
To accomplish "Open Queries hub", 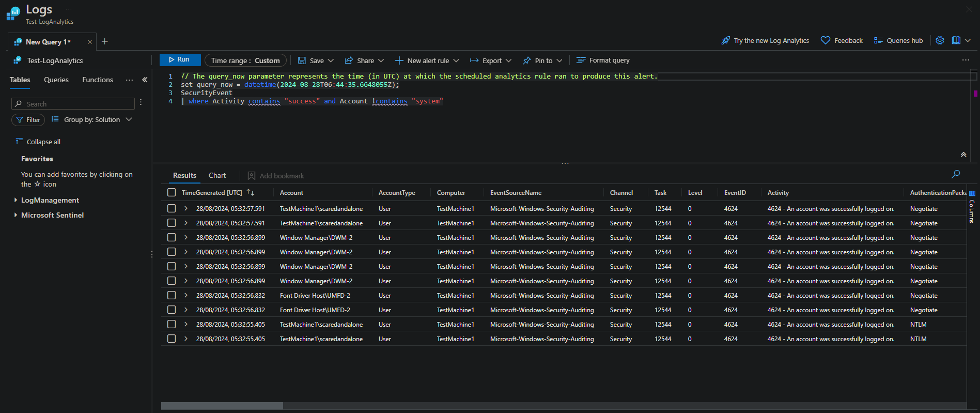I will click(x=898, y=40).
